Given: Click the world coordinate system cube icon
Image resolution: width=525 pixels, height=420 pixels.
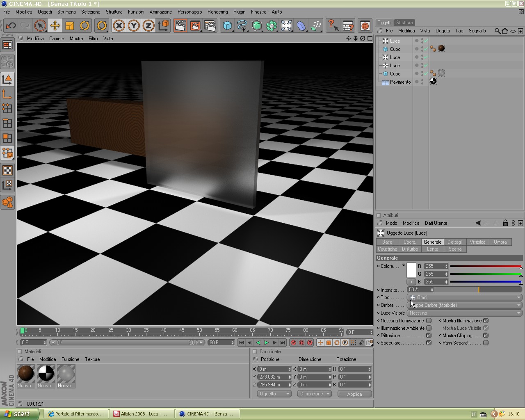Looking at the screenshot, I should coord(163,26).
